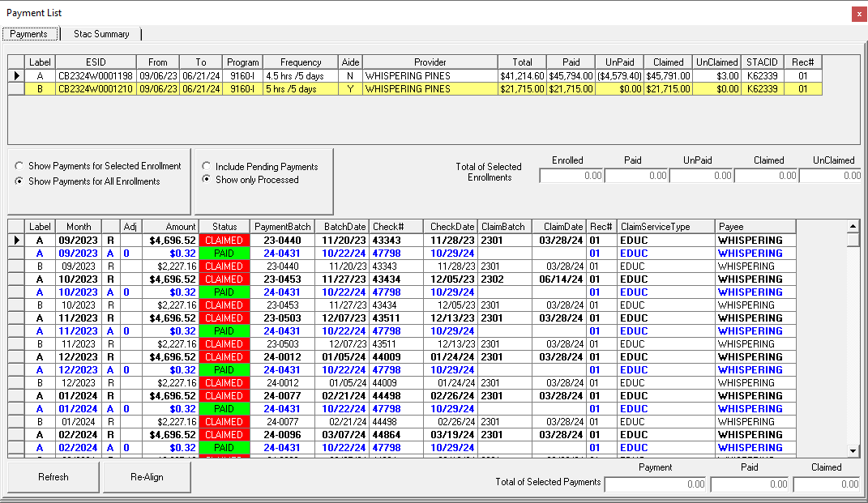Select ESID cell CB2324W0001210
Viewport: 868px width, 503px height.
point(96,88)
